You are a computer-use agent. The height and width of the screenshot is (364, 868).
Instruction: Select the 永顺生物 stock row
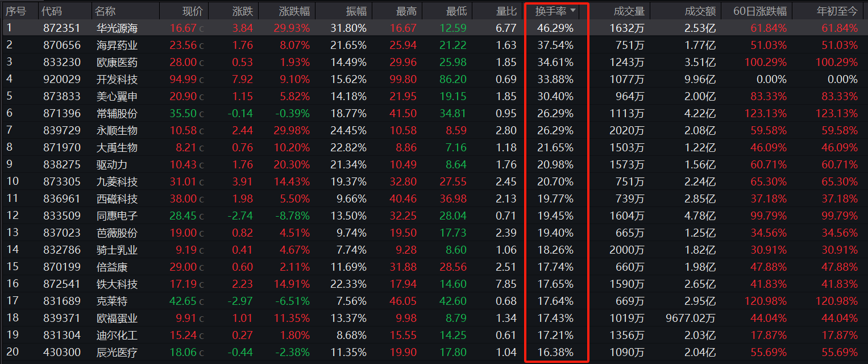pos(117,130)
